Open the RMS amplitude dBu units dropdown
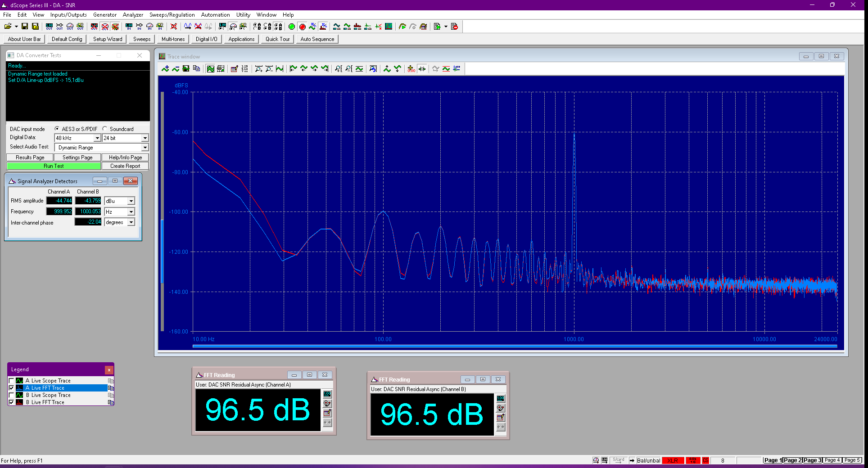868x468 pixels. 131,201
